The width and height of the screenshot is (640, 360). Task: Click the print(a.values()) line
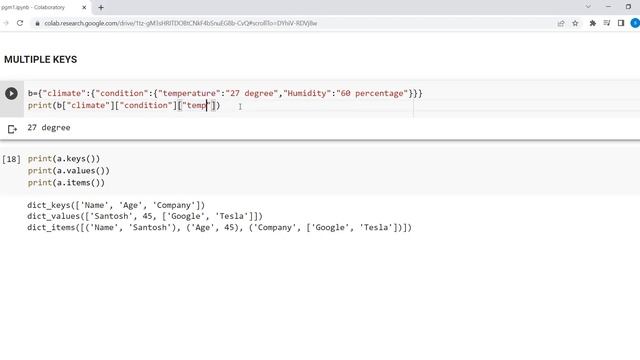point(69,171)
